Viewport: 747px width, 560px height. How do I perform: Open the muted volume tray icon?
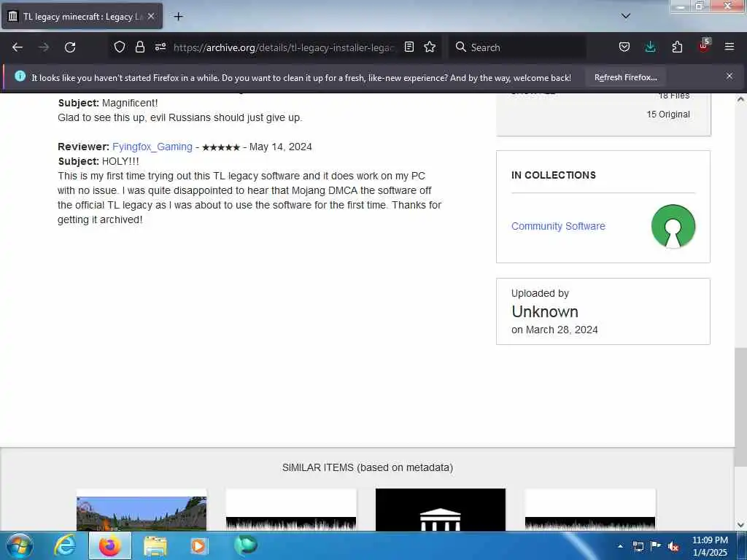[x=673, y=547]
